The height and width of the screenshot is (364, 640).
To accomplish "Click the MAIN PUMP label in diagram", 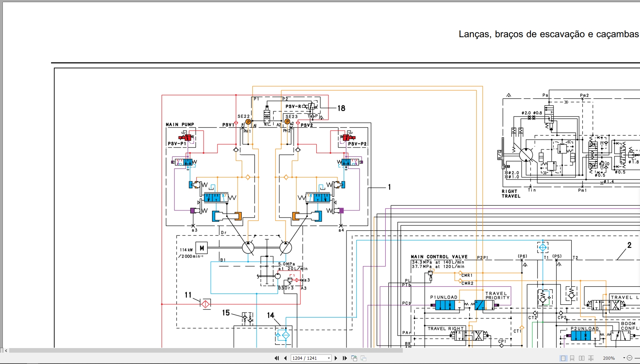I will (180, 125).
